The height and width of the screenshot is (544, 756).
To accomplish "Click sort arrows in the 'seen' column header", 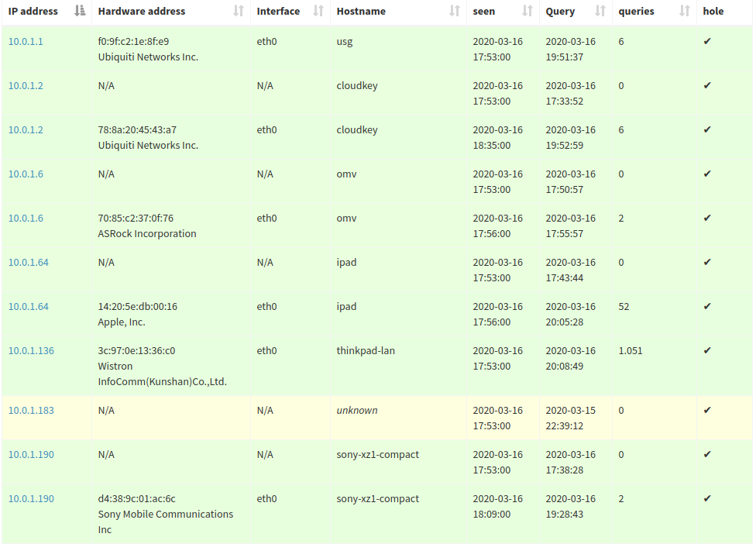I will tap(527, 11).
